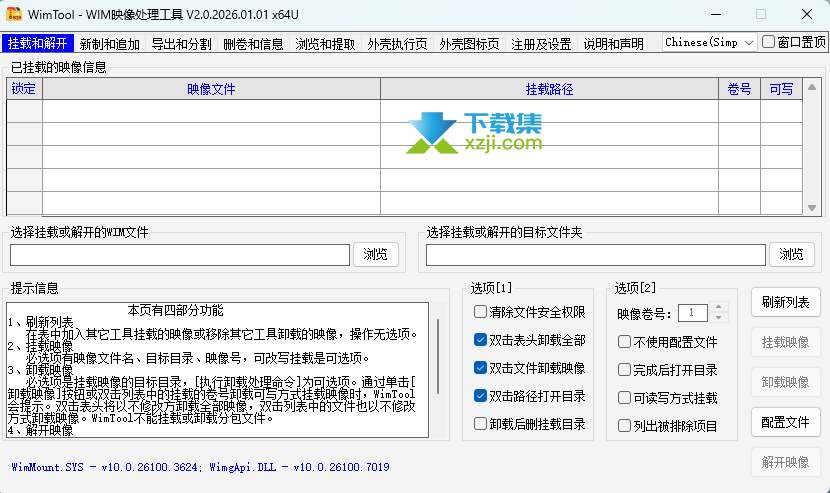The width and height of the screenshot is (830, 493).
Task: Check the 清除文件安全权限 option
Action: pos(481,312)
